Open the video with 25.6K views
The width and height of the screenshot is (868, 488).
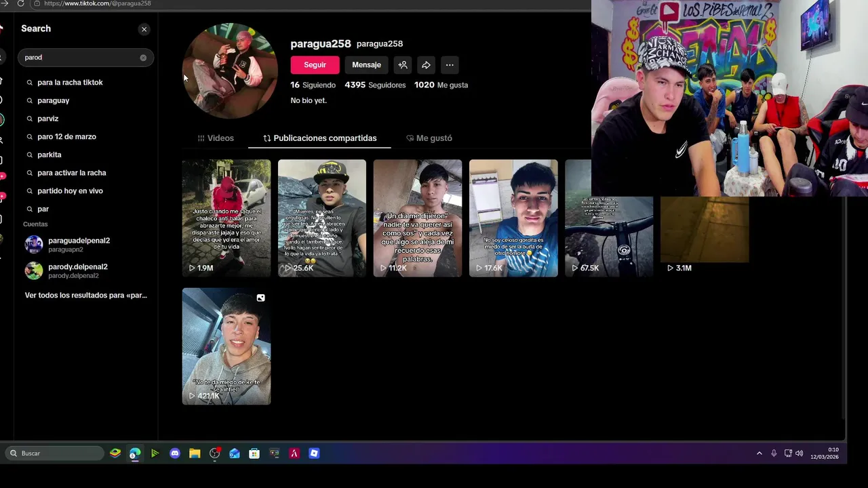(322, 218)
